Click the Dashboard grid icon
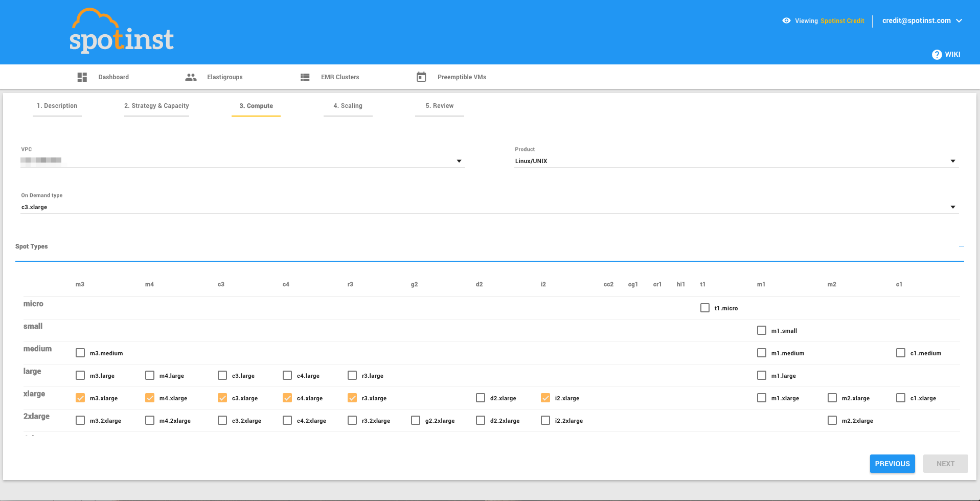This screenshot has width=980, height=501. click(82, 77)
